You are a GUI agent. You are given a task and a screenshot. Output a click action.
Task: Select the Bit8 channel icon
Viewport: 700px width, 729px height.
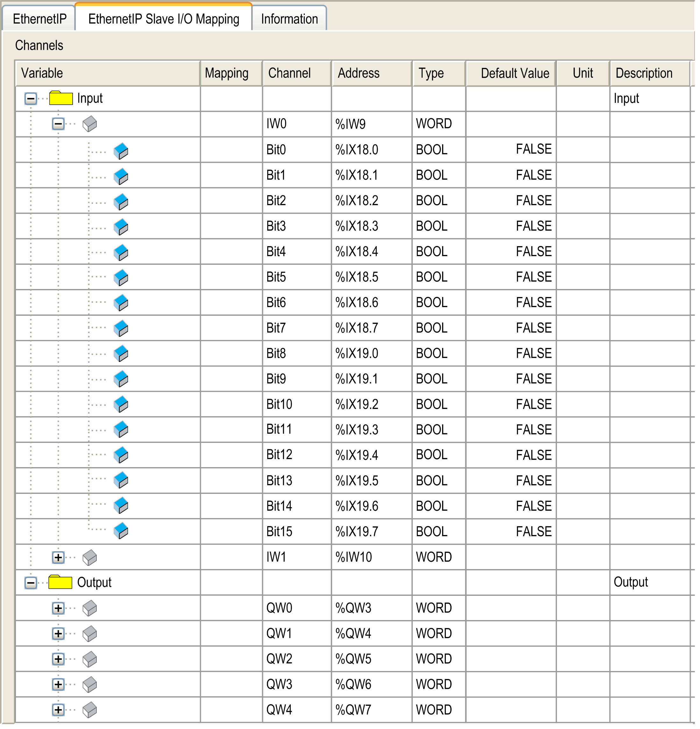pos(121,353)
